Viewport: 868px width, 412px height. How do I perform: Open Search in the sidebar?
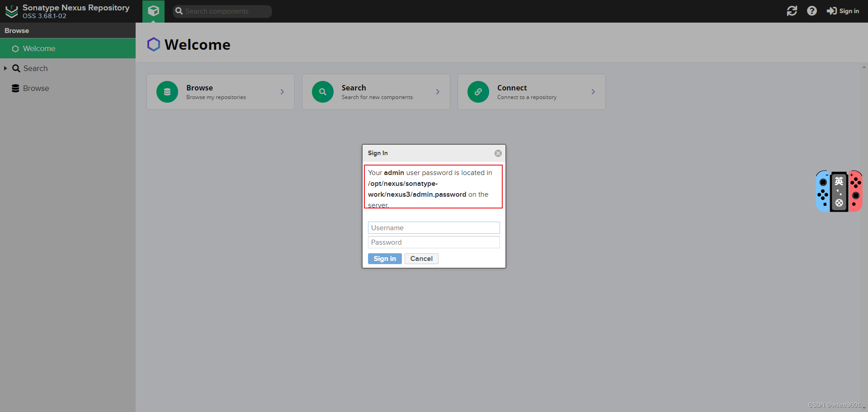35,68
